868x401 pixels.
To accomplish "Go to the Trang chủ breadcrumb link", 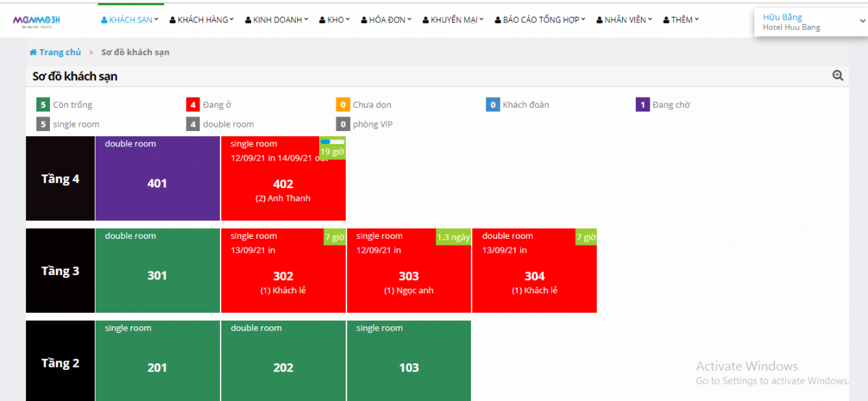I will click(x=60, y=52).
